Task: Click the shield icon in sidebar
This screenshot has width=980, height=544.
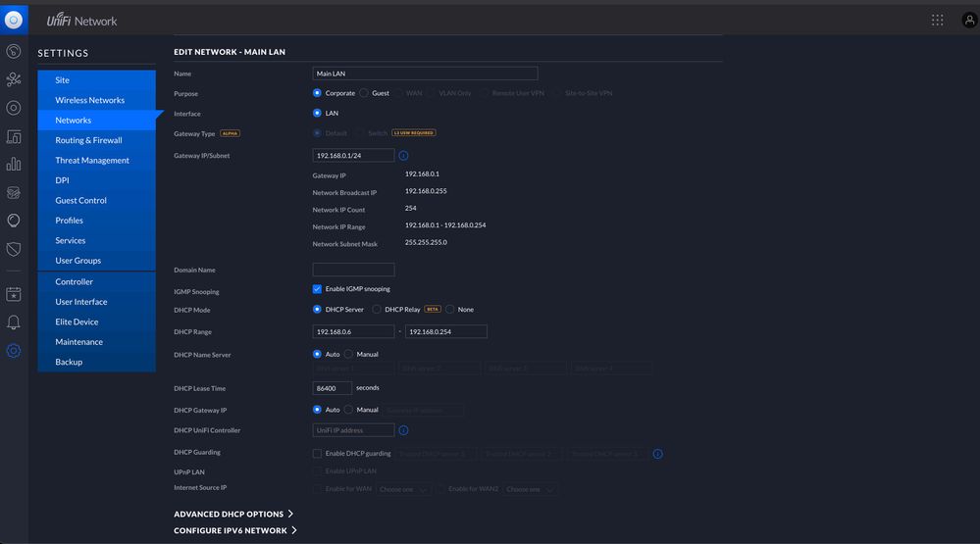Action: click(x=14, y=249)
